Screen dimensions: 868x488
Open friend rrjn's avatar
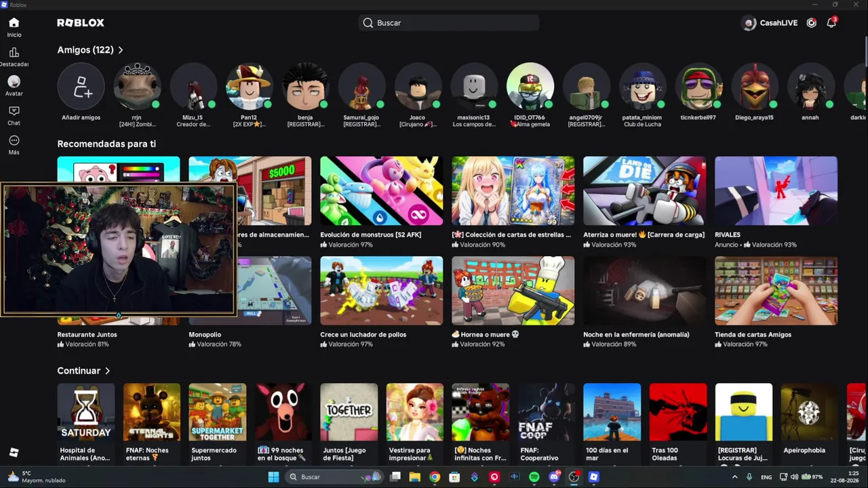(x=137, y=87)
